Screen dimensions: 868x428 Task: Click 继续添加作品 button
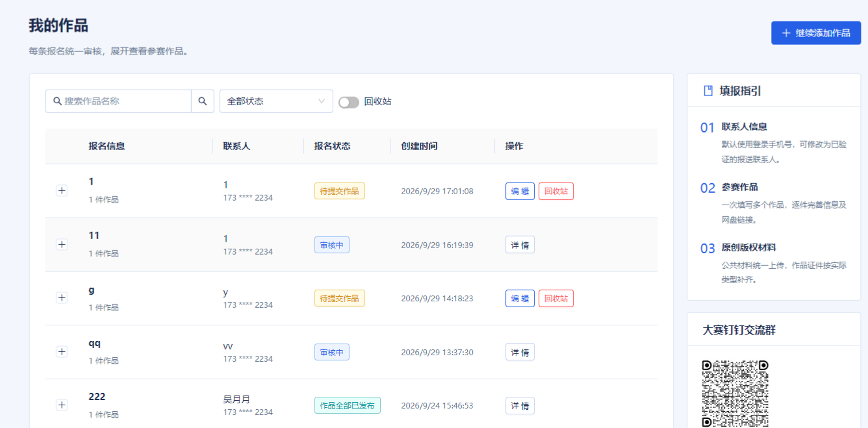click(x=816, y=33)
